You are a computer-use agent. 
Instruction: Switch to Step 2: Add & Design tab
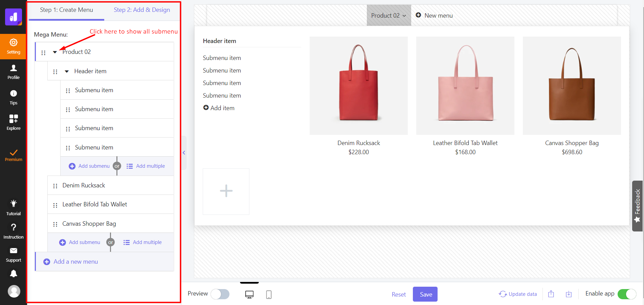(x=142, y=10)
